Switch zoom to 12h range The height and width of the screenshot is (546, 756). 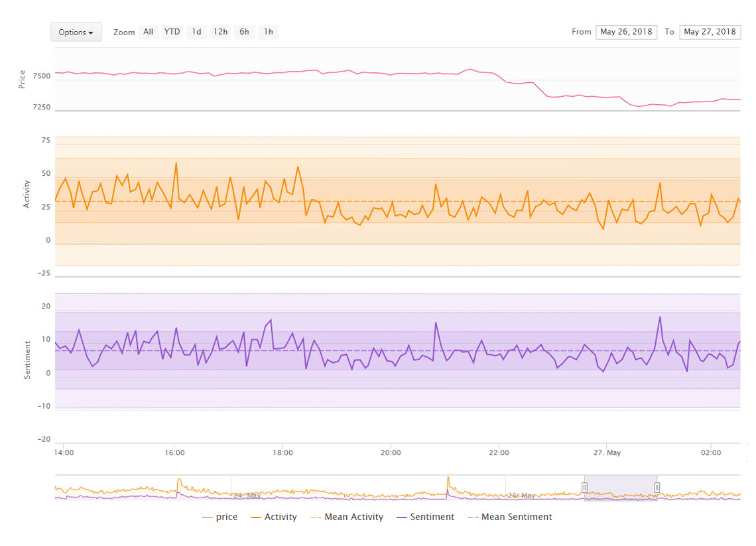(220, 32)
